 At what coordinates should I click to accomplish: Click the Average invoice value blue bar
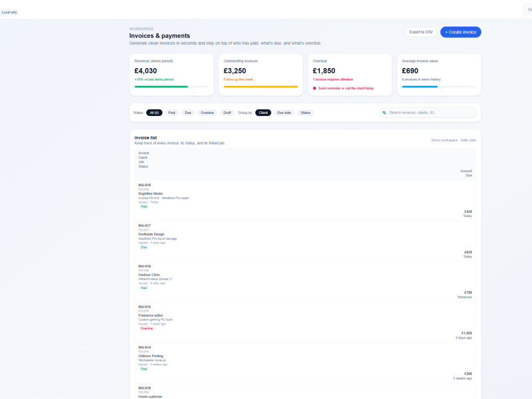(420, 87)
